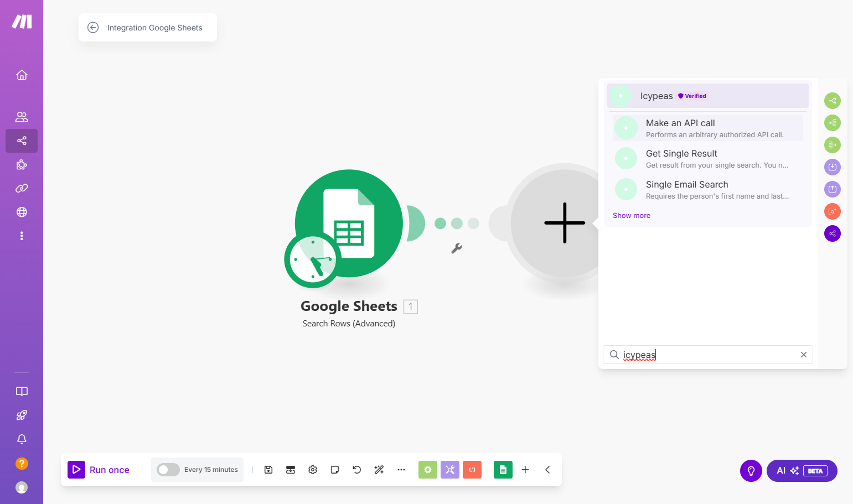853x504 pixels.
Task: Click the Show more link
Action: (632, 216)
